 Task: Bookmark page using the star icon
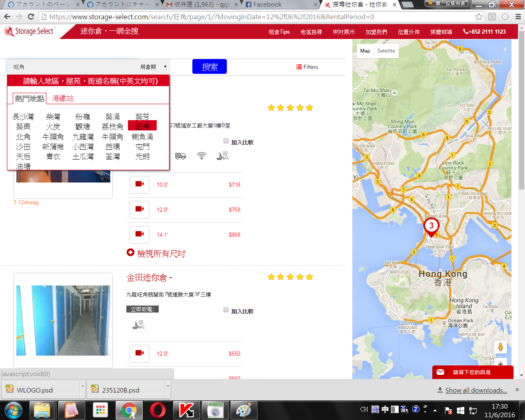(479, 17)
